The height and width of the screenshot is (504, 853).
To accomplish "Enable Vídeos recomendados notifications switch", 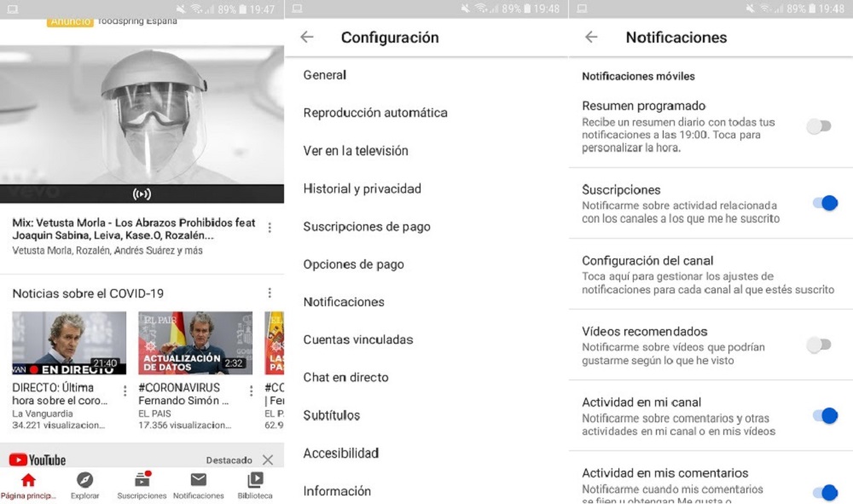I will pos(819,345).
